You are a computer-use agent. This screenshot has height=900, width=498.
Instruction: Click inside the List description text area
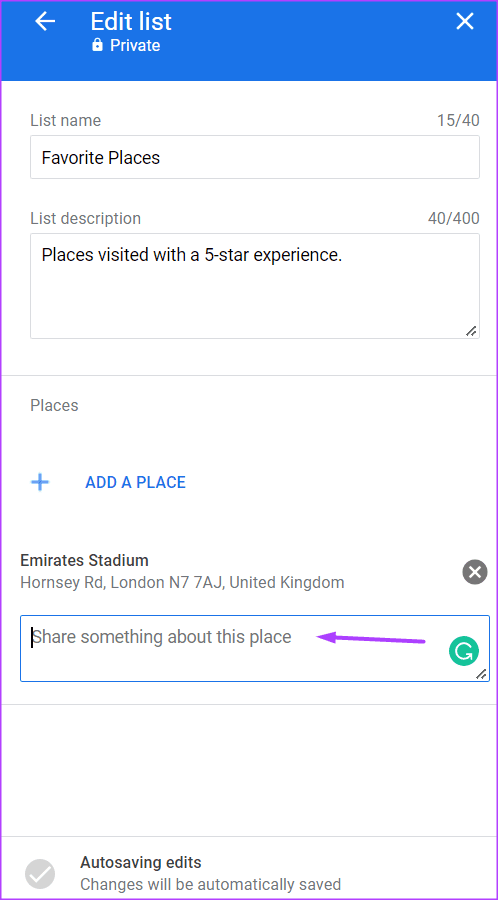click(x=255, y=286)
